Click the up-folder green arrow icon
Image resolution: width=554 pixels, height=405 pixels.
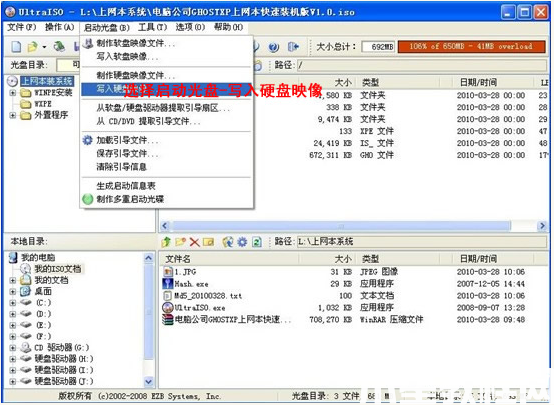[166, 242]
